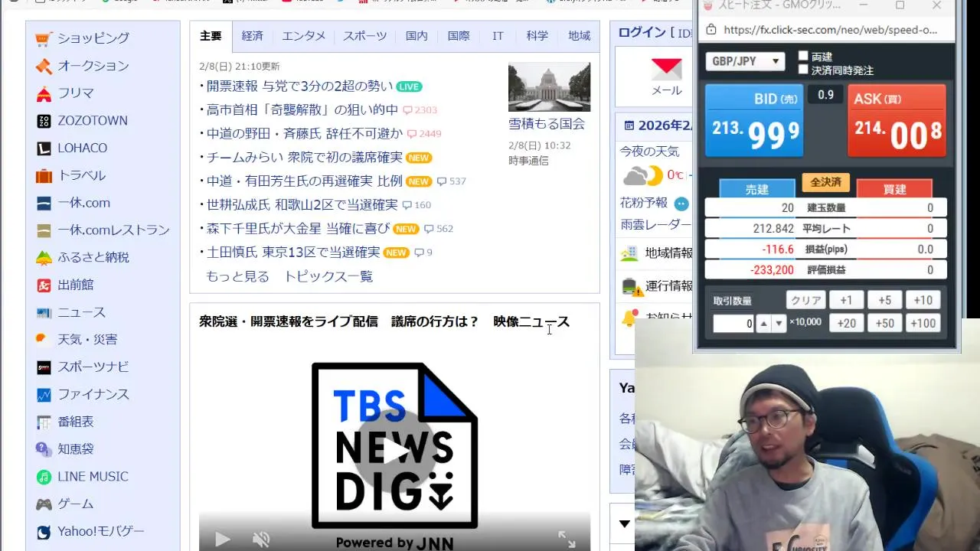Click the 取引数量 input field
Screen dimensions: 980x551
pos(733,324)
